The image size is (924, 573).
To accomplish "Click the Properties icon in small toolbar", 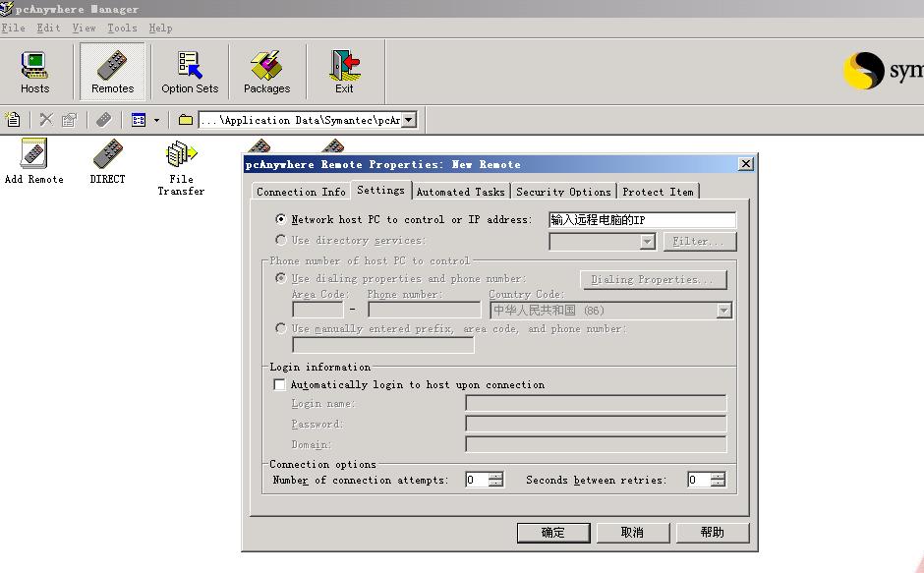I will (x=70, y=120).
